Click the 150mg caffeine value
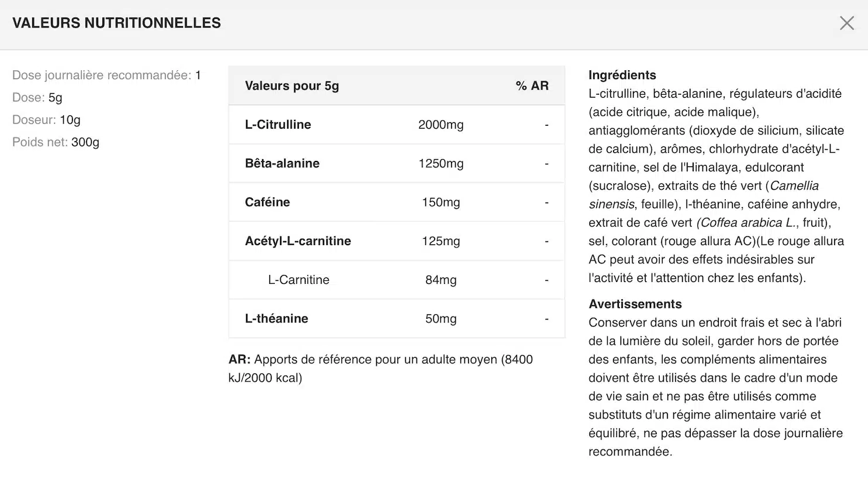Viewport: 868px width, 481px height. pyautogui.click(x=440, y=202)
